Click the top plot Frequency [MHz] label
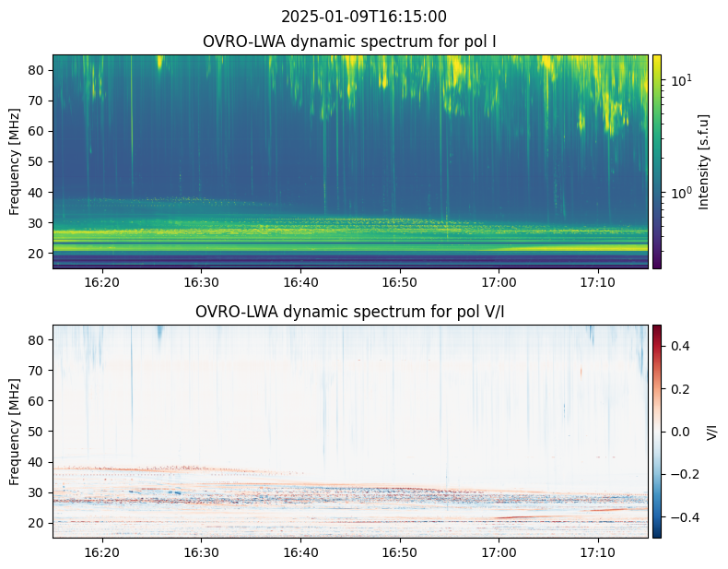 pyautogui.click(x=15, y=161)
